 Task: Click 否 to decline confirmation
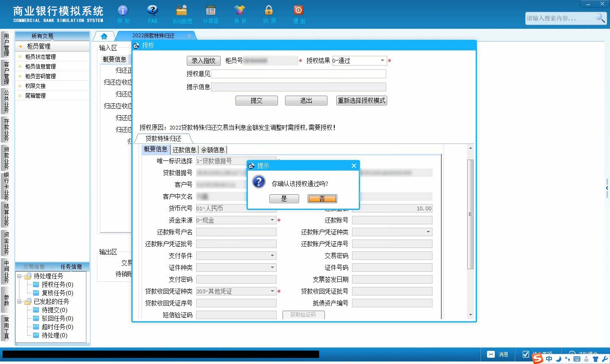322,199
